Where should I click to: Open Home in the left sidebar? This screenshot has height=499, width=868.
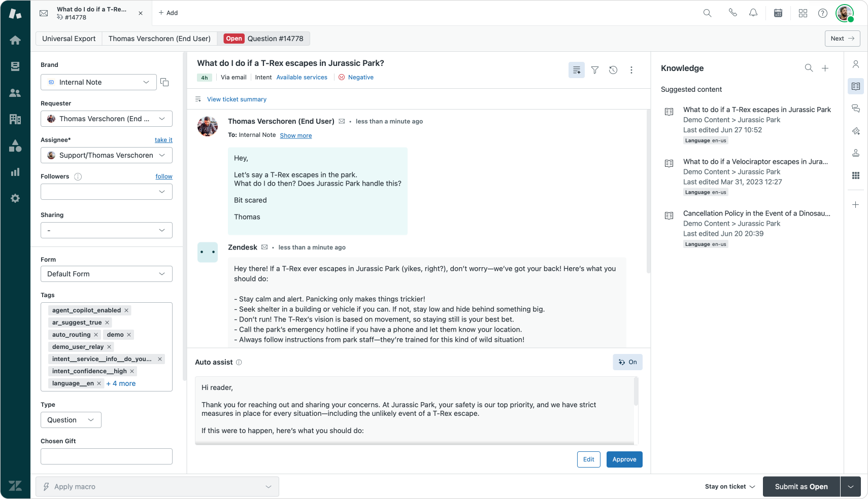tap(15, 40)
